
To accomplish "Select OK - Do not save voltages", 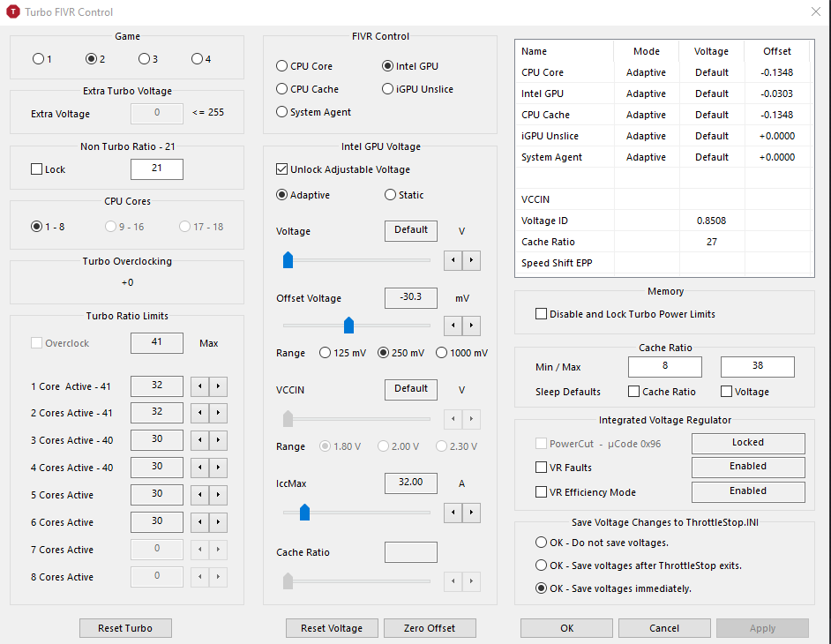I will [541, 543].
